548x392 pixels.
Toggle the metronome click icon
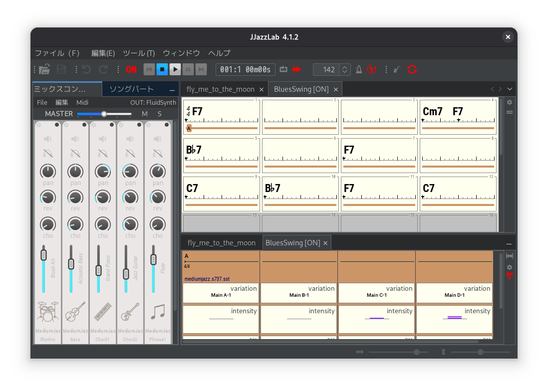point(359,69)
